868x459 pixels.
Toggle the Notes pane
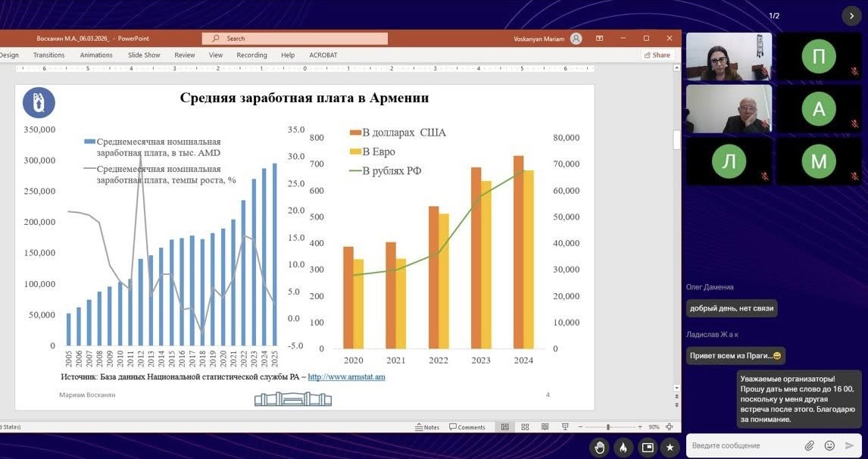[x=427, y=427]
